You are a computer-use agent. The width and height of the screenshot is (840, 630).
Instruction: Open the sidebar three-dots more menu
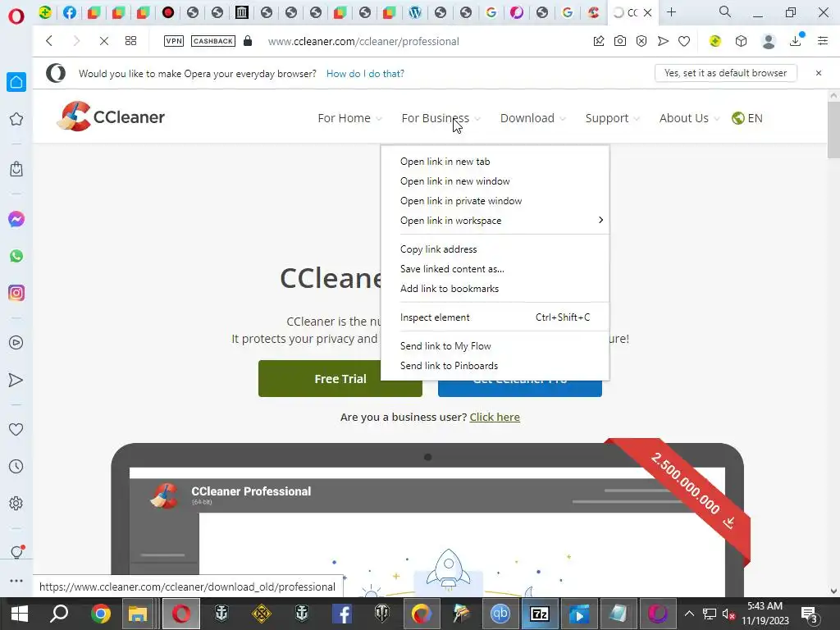pyautogui.click(x=16, y=580)
